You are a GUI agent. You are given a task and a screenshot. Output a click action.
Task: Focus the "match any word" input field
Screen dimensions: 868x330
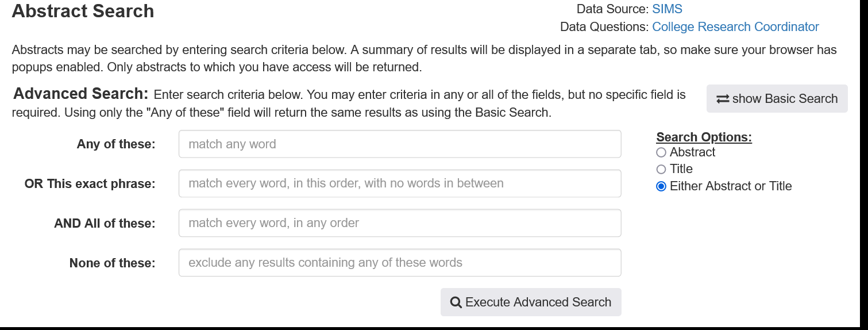coord(400,144)
